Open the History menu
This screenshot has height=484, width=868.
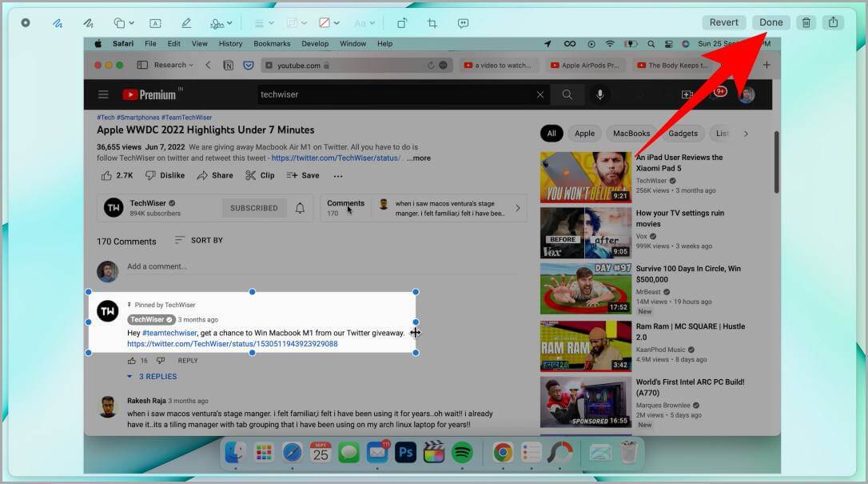coord(230,44)
